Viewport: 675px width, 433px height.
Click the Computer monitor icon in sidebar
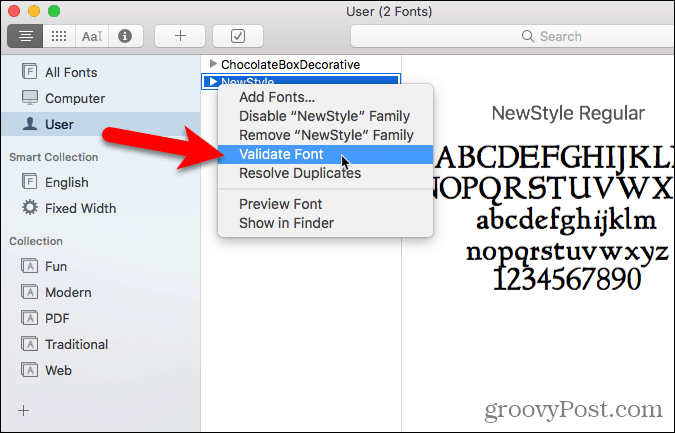coord(30,98)
